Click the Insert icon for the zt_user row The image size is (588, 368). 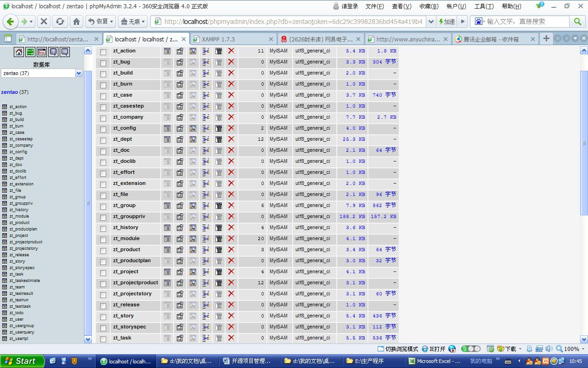[x=17, y=319]
